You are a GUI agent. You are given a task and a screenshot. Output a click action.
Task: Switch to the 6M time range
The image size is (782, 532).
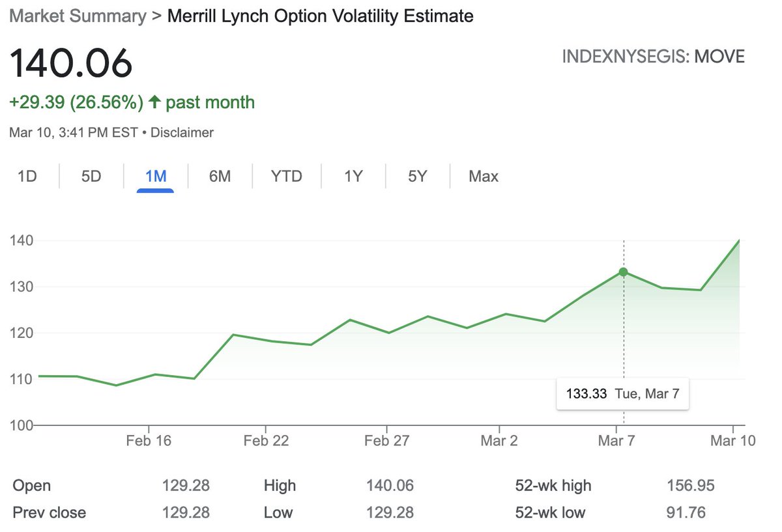tap(220, 176)
